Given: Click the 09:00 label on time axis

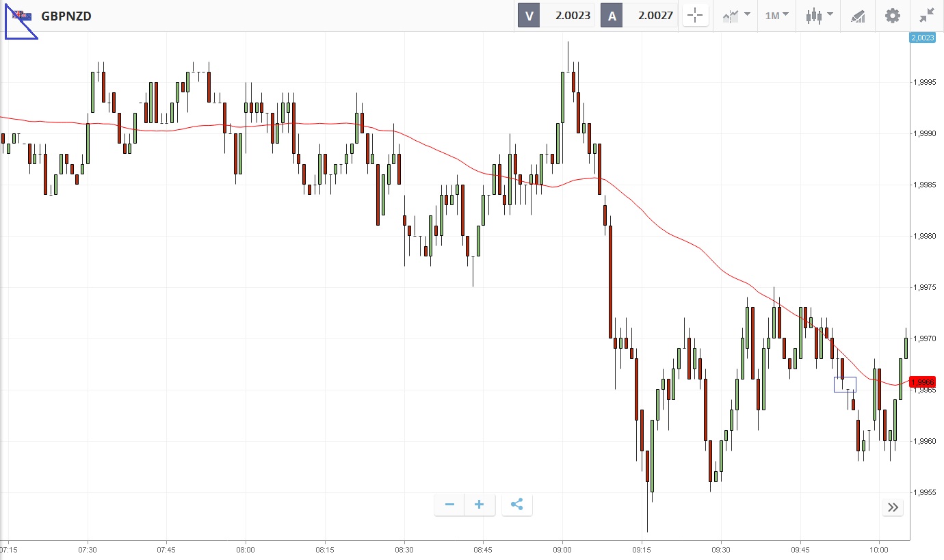Looking at the screenshot, I should [562, 550].
